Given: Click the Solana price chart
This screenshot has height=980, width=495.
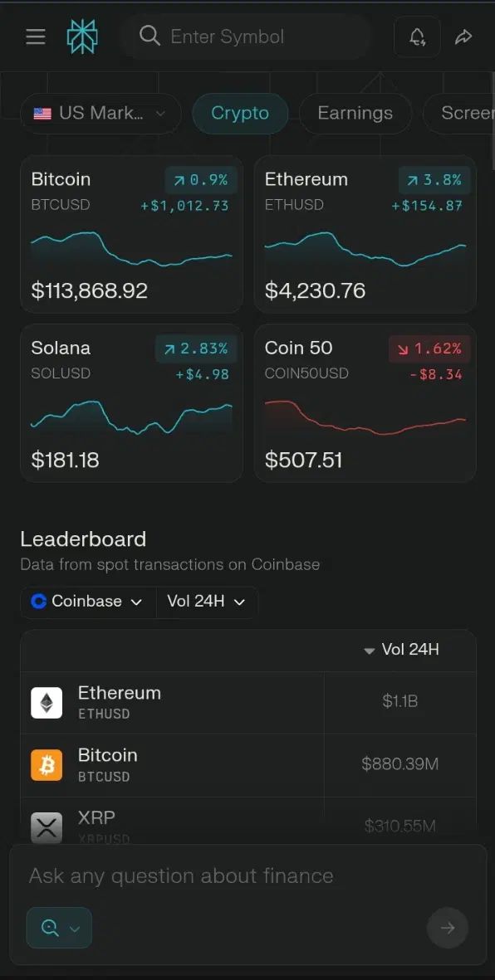Looking at the screenshot, I should [x=131, y=418].
